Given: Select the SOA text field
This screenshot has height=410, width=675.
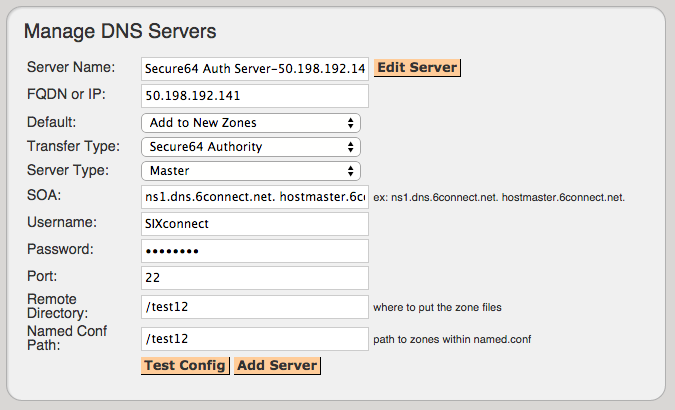Looking at the screenshot, I should pos(255,197).
